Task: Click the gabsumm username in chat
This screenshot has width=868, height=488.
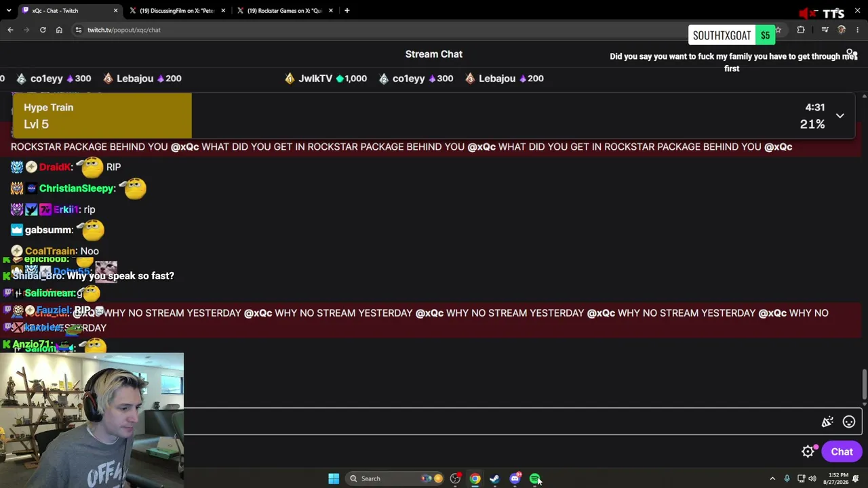Action: coord(47,230)
